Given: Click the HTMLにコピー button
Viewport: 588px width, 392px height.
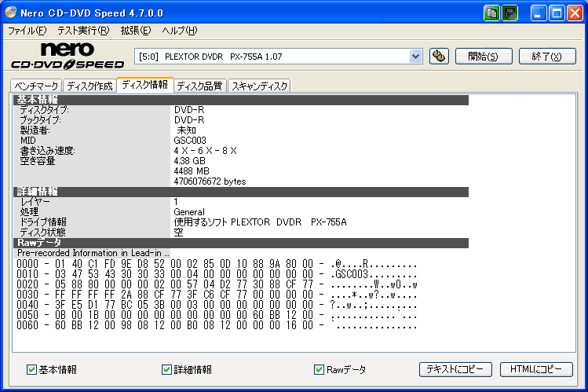Looking at the screenshot, I should (x=536, y=369).
